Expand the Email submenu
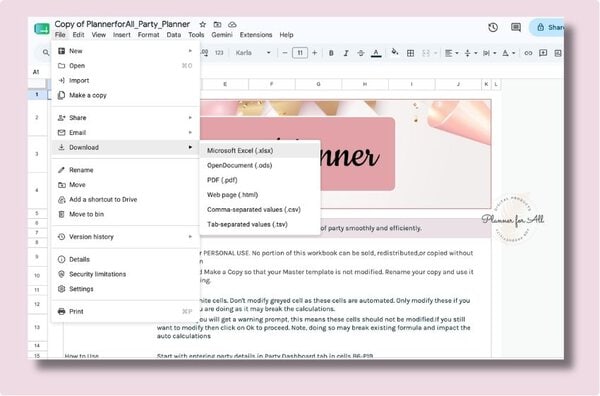The image size is (600, 396). [x=125, y=133]
